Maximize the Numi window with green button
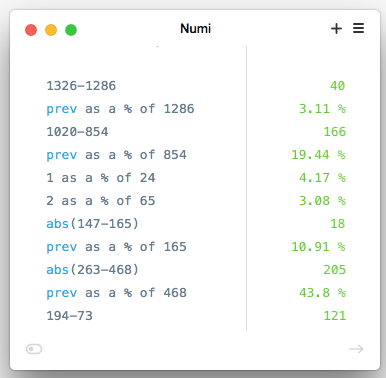The height and width of the screenshot is (378, 386). [x=71, y=30]
